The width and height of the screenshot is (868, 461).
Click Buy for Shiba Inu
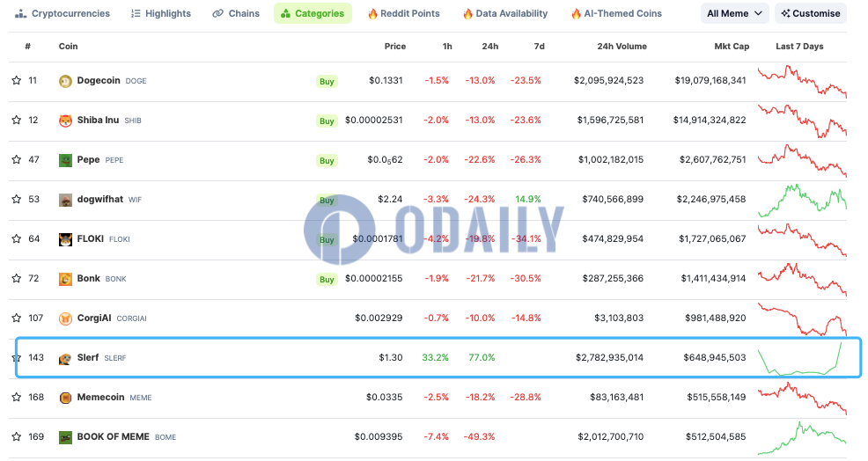coord(327,121)
